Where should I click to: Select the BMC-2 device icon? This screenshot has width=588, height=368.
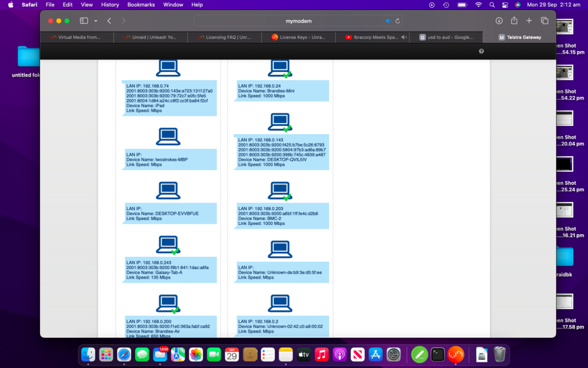click(x=280, y=191)
